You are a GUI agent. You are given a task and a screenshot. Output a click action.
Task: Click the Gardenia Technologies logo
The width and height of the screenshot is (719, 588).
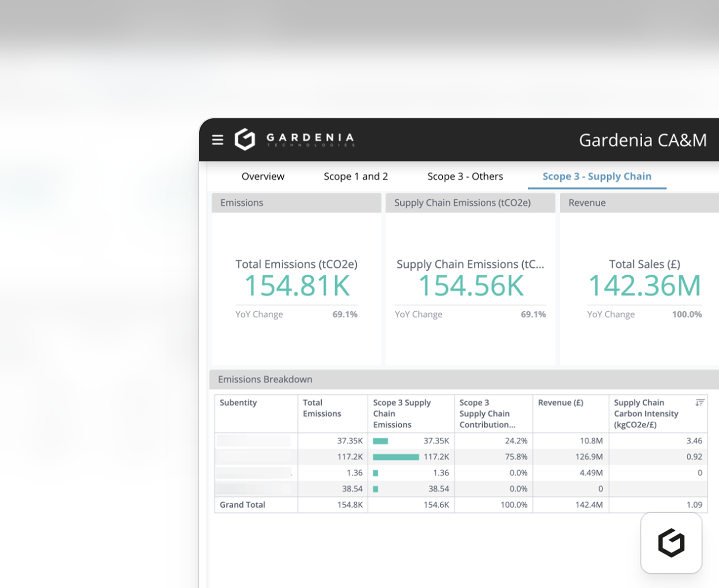coord(295,139)
